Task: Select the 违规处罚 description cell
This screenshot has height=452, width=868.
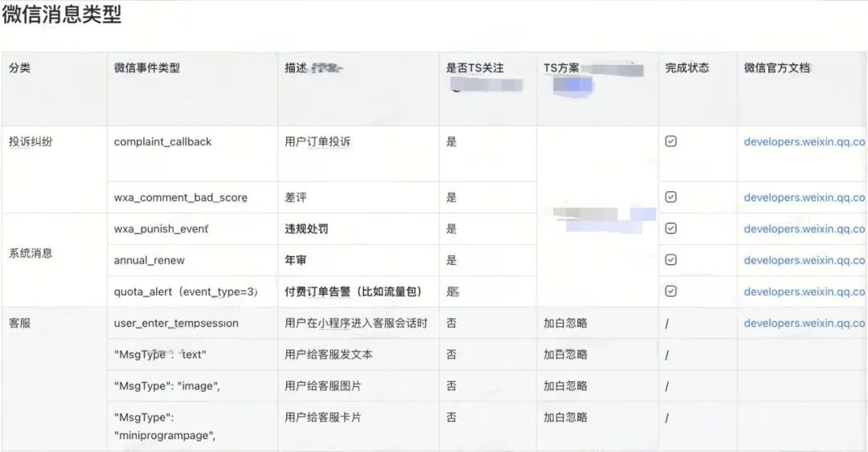Action: (358, 229)
